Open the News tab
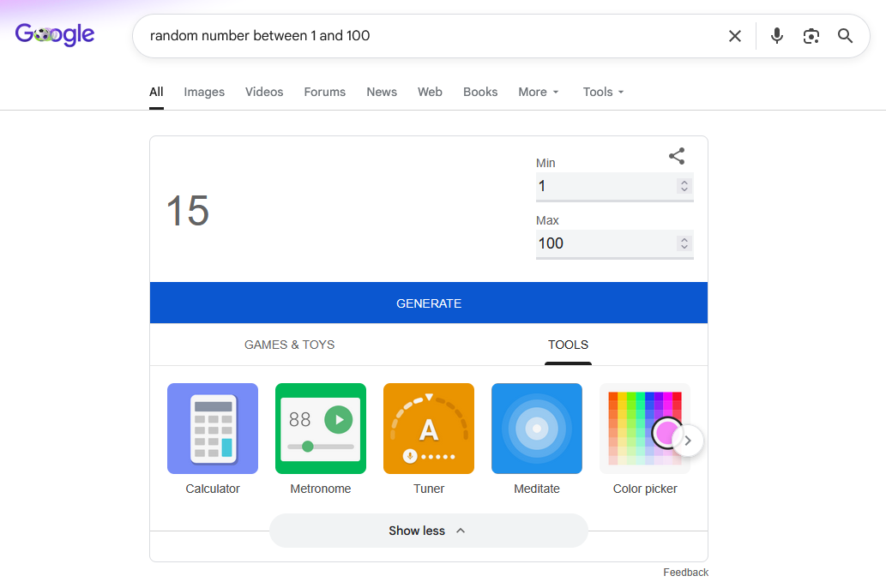The image size is (886, 588). click(382, 92)
